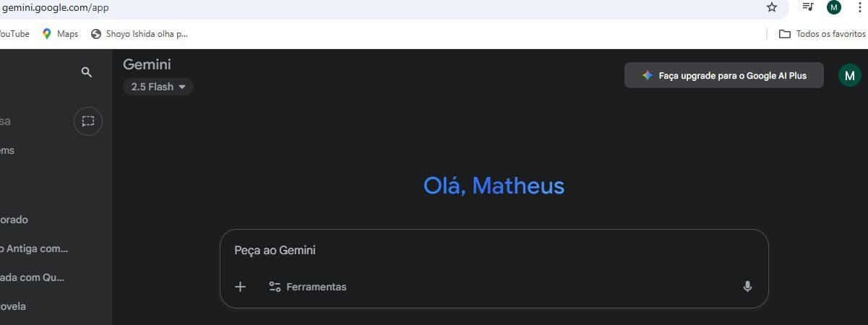Open the media control icon in Chrome toolbar
The height and width of the screenshot is (325, 868).
pyautogui.click(x=808, y=7)
